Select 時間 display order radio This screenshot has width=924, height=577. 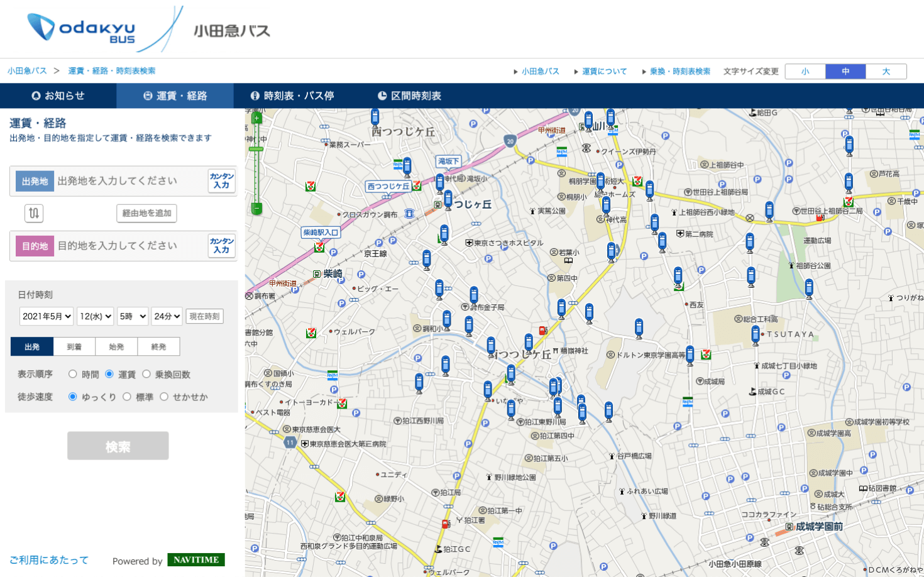pyautogui.click(x=73, y=374)
